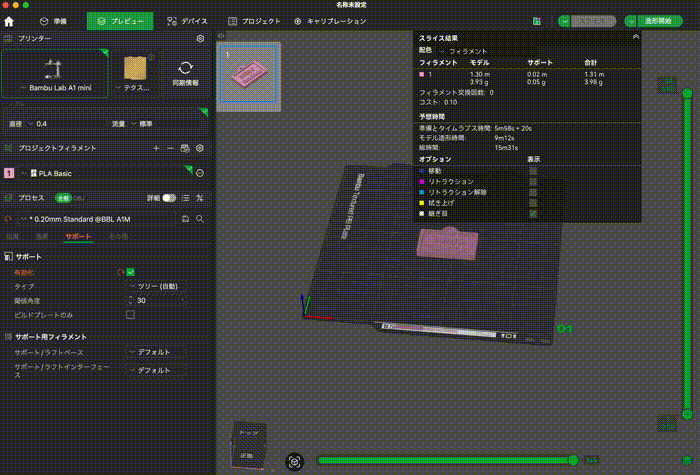Remove a filament with the minus icon
Viewport: 700px width, 475px height.
click(x=170, y=148)
